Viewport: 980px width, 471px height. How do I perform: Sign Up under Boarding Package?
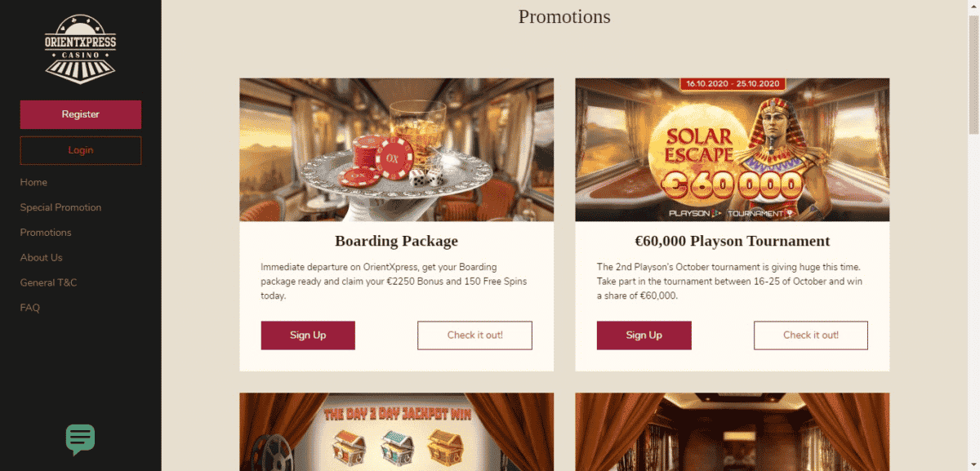[x=308, y=335]
